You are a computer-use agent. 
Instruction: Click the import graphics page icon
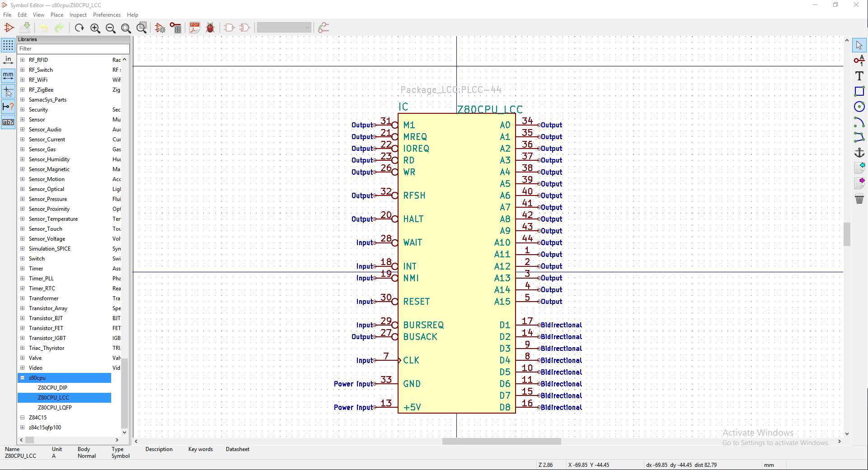click(859, 168)
